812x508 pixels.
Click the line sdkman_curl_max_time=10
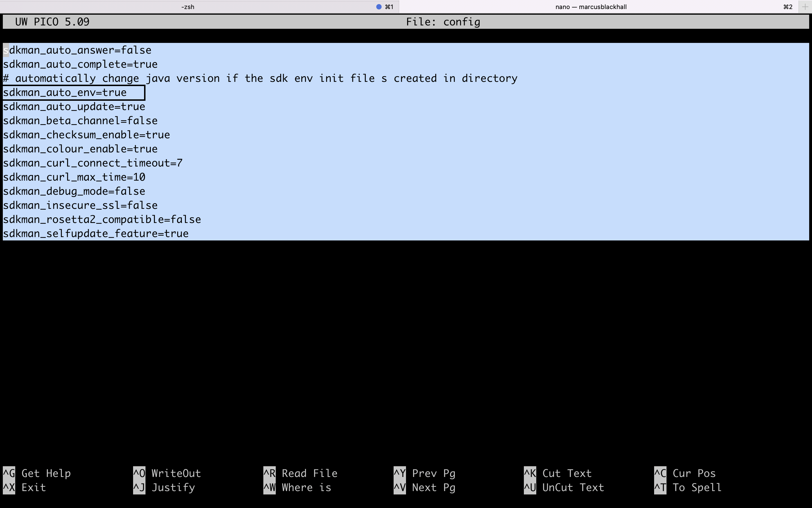click(x=74, y=177)
